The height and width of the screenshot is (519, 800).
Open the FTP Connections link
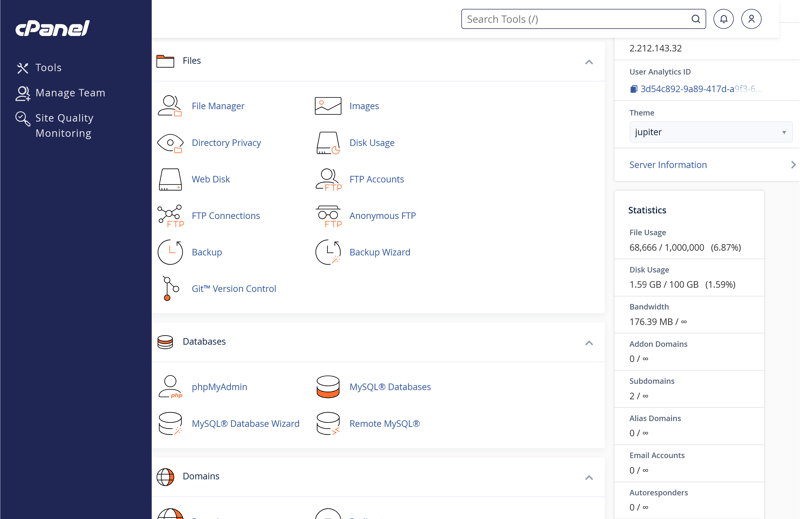click(x=226, y=216)
